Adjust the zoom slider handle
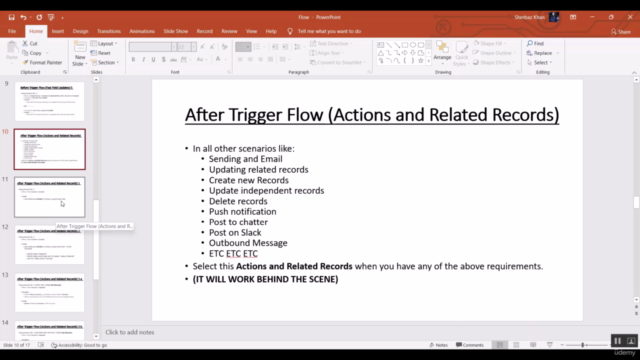The width and height of the screenshot is (640, 360). (x=582, y=345)
